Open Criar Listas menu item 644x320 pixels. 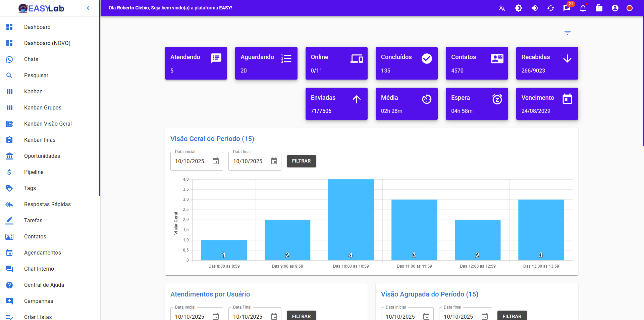click(50, 317)
